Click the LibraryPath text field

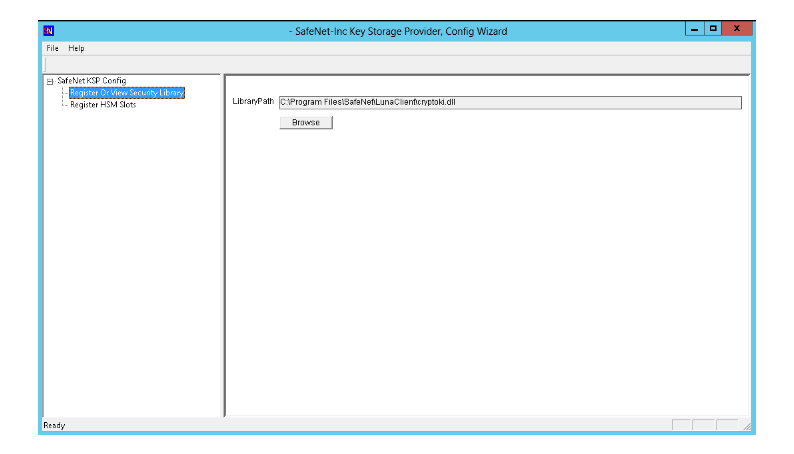tap(510, 102)
